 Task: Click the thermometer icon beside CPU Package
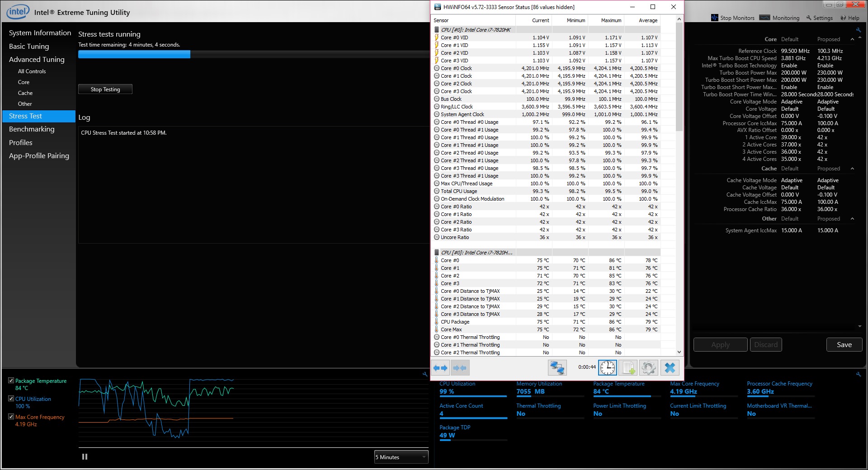coord(437,322)
